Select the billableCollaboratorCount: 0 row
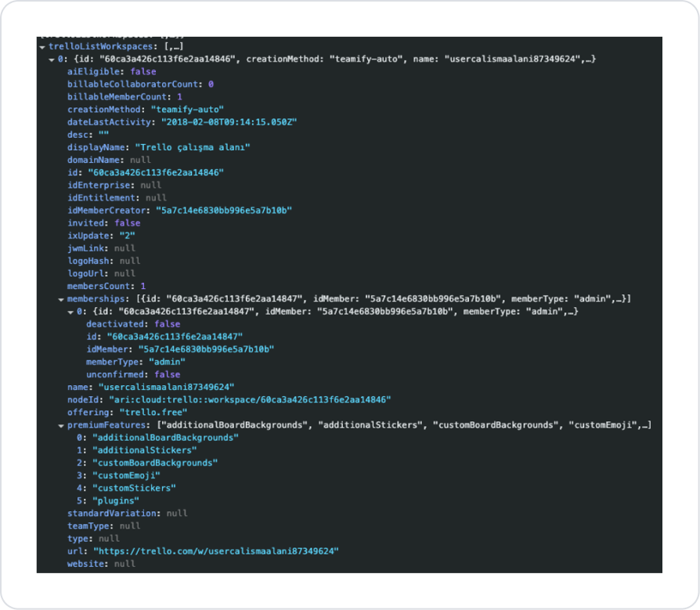700x610 pixels. (141, 84)
